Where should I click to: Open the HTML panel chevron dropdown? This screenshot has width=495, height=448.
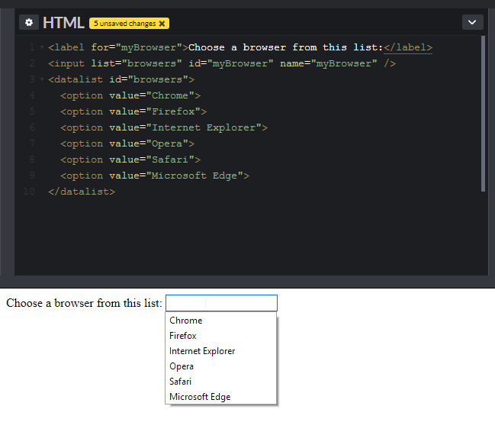[x=472, y=22]
